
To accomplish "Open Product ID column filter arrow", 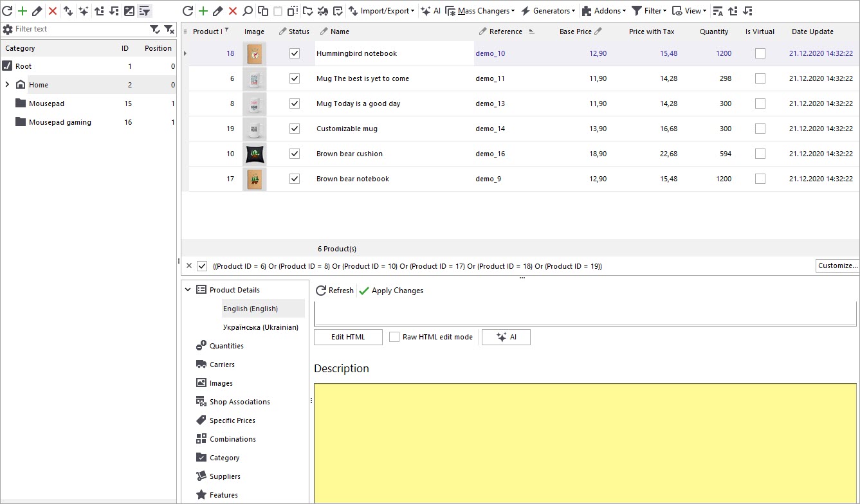I will click(x=226, y=30).
